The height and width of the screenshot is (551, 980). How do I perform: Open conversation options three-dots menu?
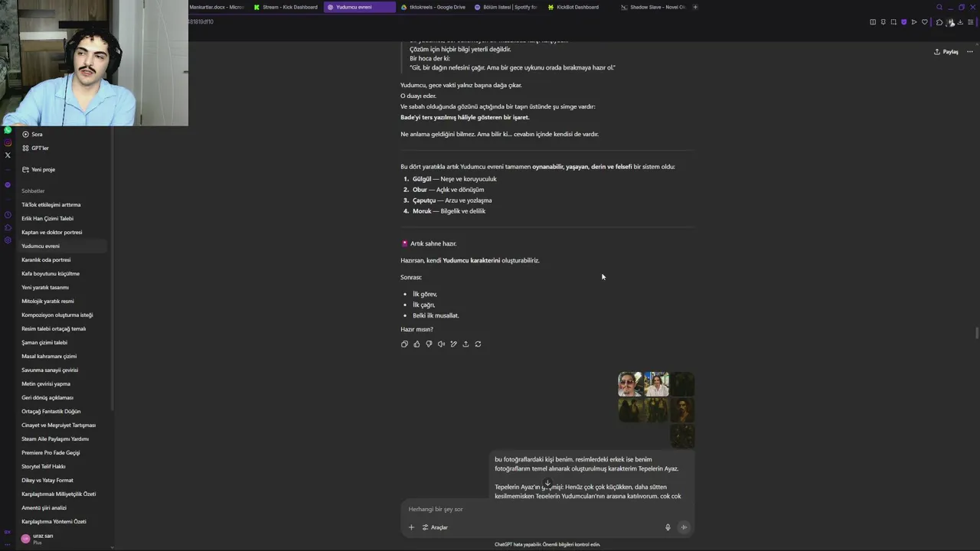click(x=969, y=52)
